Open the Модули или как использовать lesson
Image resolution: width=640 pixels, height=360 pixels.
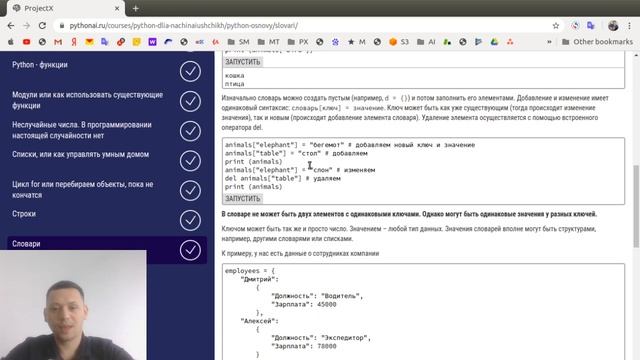pos(87,100)
